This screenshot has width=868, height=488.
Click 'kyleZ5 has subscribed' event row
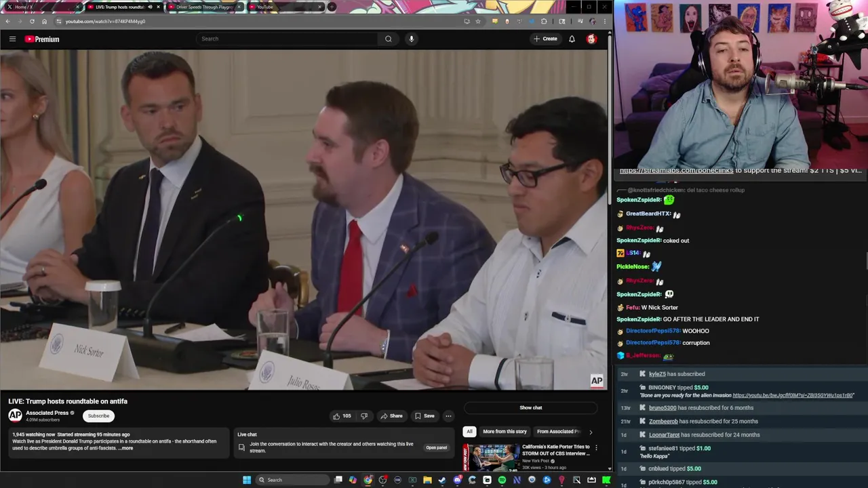pyautogui.click(x=743, y=374)
